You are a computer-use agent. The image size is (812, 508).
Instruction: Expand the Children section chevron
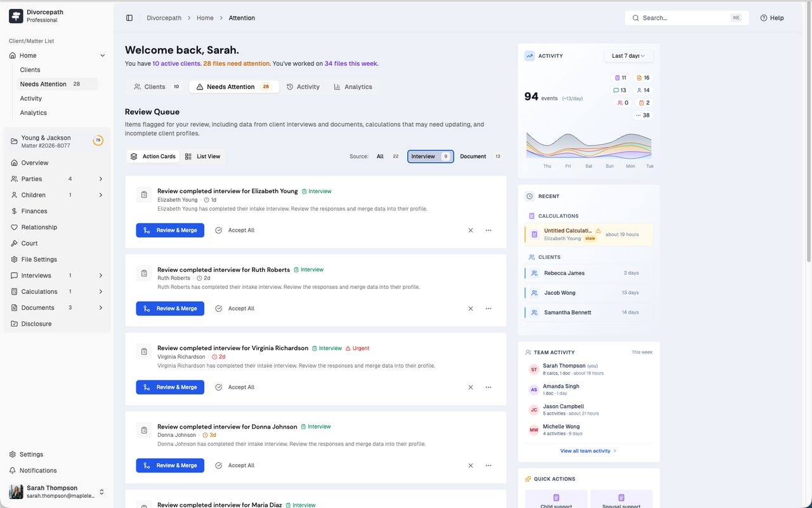pos(101,195)
